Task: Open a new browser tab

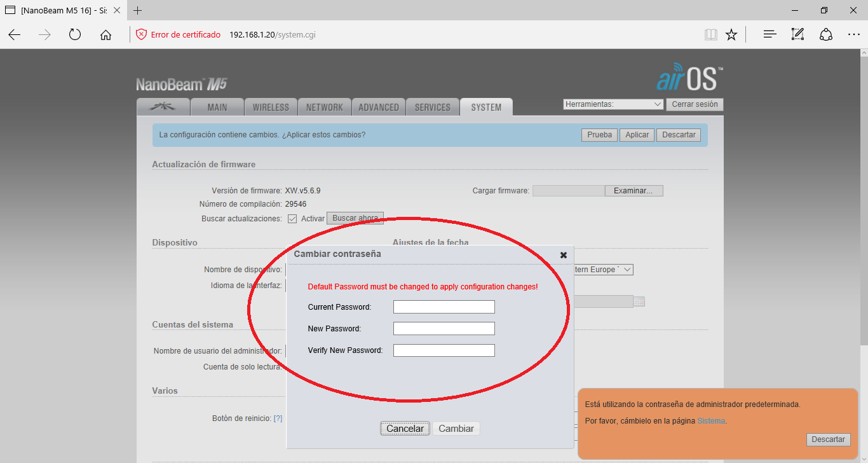Action: pyautogui.click(x=138, y=10)
